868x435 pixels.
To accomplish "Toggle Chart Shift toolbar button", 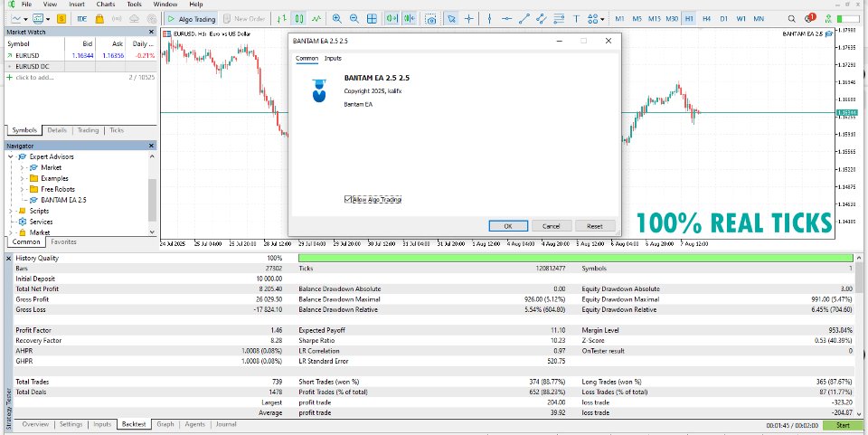I will (410, 19).
